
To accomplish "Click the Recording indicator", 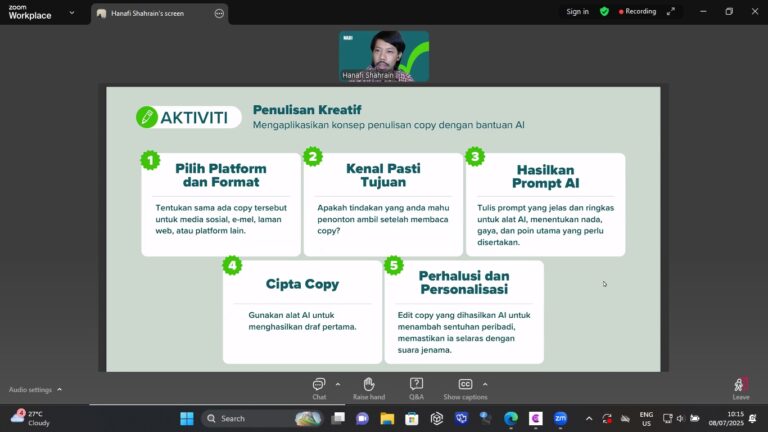I will click(637, 12).
